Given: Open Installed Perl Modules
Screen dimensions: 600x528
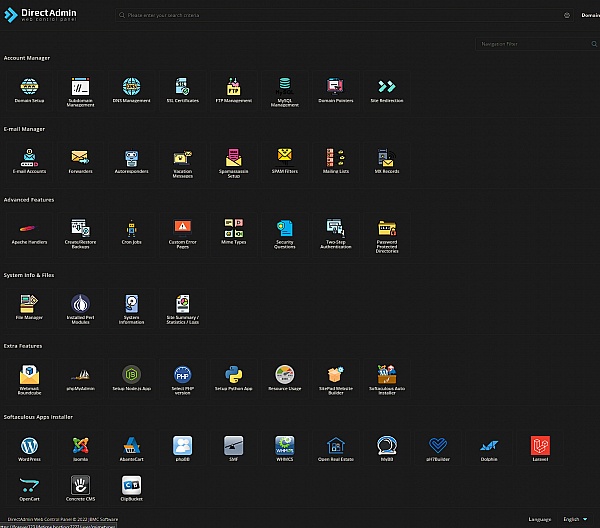Looking at the screenshot, I should 80,308.
